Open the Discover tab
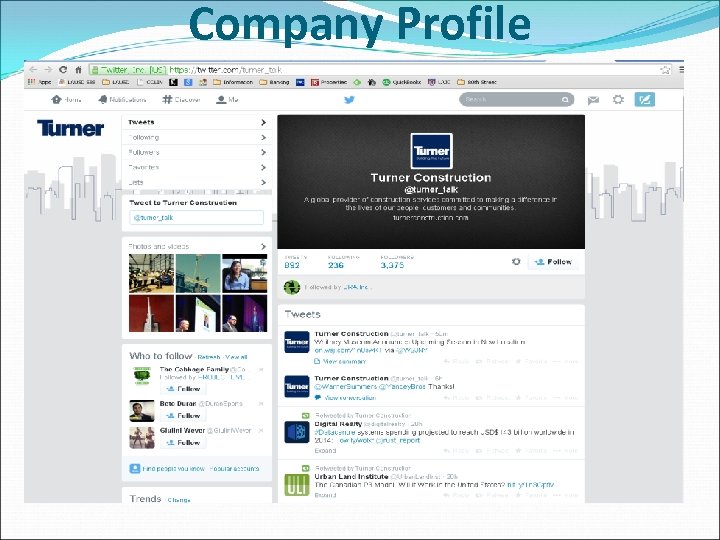The image size is (720, 540). click(181, 100)
